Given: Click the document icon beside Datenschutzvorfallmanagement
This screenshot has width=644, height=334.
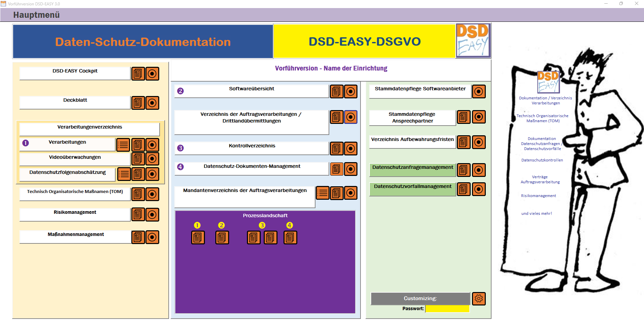Looking at the screenshot, I should [x=463, y=189].
